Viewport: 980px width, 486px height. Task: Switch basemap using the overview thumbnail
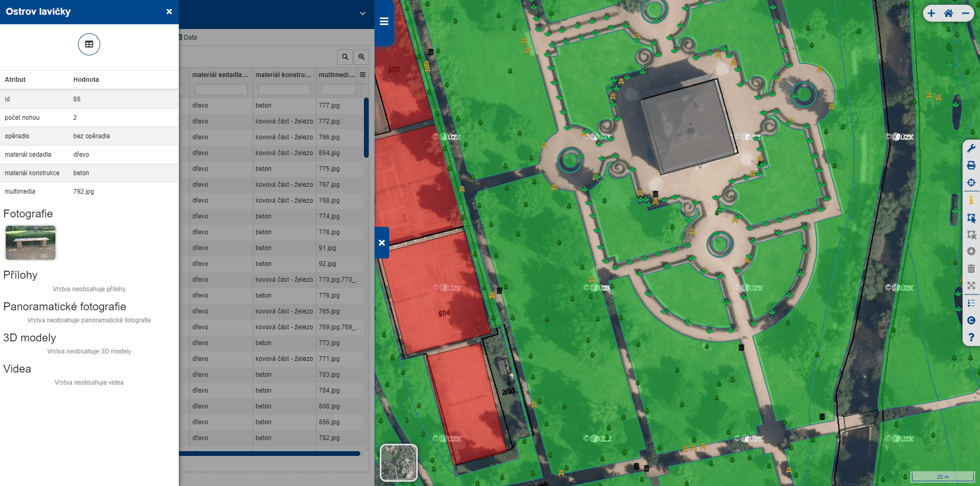pyautogui.click(x=399, y=462)
